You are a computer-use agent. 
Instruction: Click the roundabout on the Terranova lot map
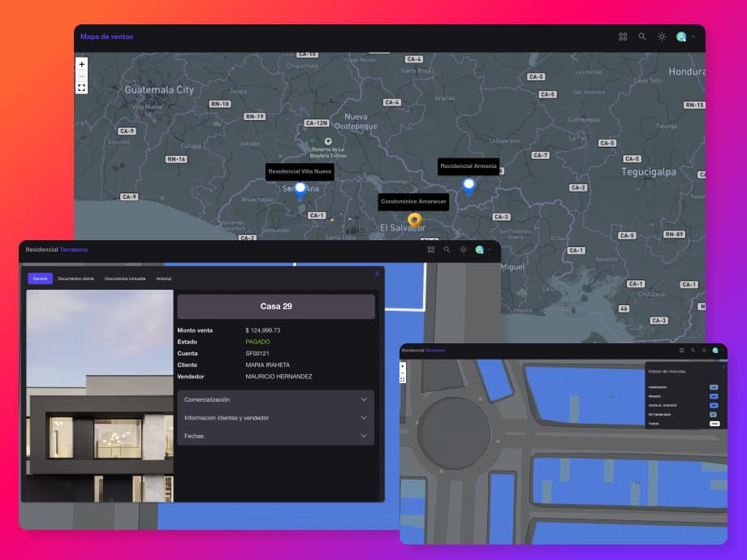454,433
